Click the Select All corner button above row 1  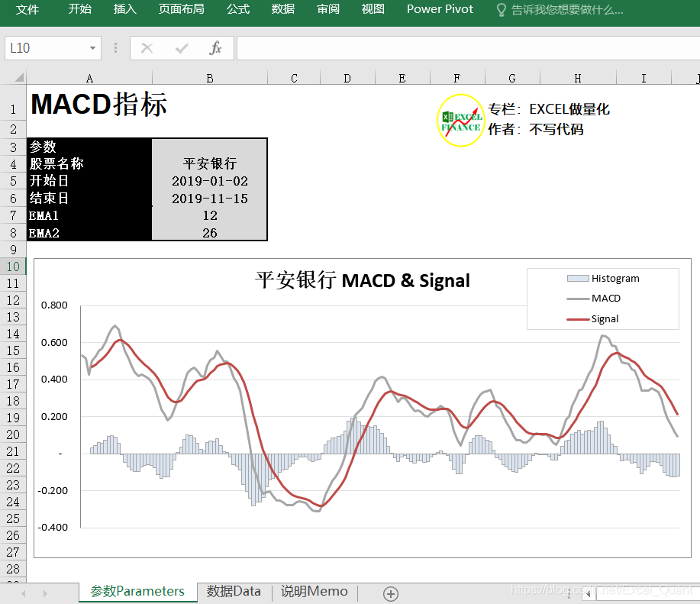19,77
